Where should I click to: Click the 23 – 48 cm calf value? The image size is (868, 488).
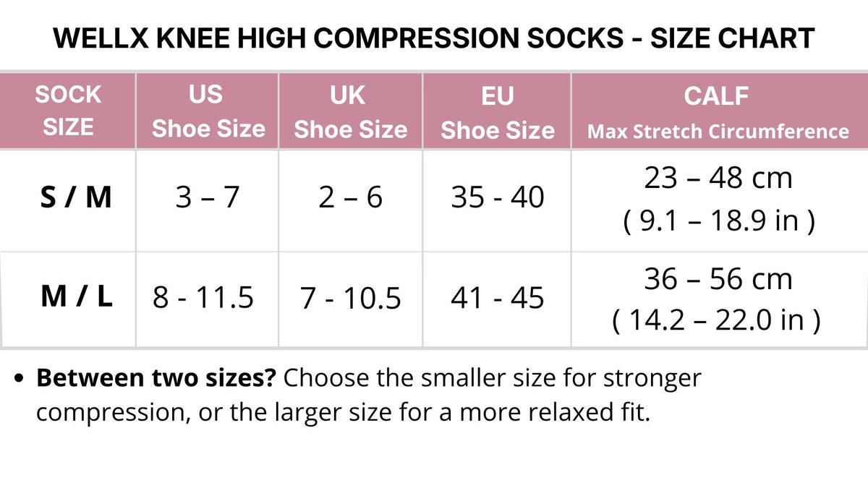718,178
